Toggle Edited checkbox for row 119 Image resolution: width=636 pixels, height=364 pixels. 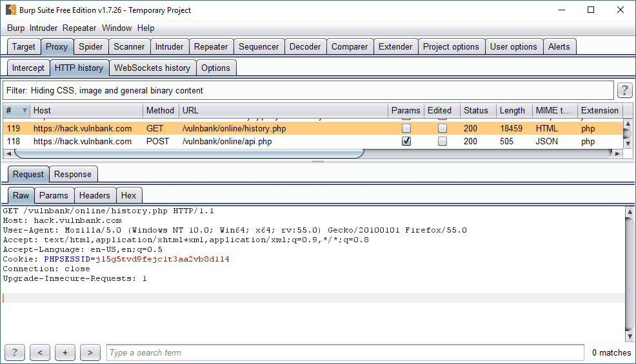[442, 128]
